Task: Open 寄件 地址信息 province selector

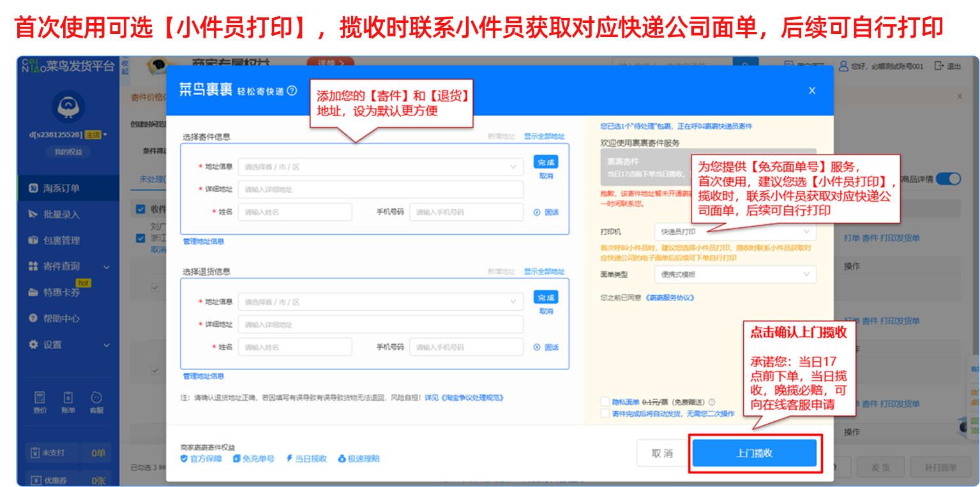Action: [x=381, y=167]
